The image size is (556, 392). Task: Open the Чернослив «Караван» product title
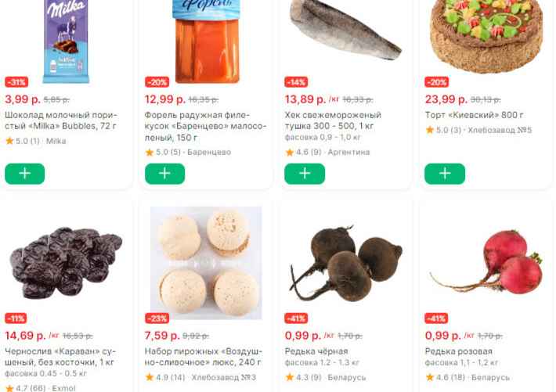60,357
